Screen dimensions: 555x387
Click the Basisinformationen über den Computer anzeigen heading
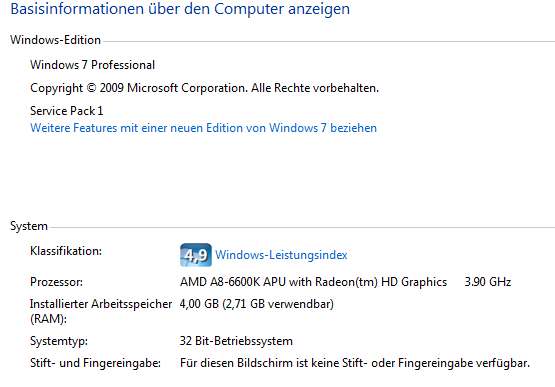point(180,9)
